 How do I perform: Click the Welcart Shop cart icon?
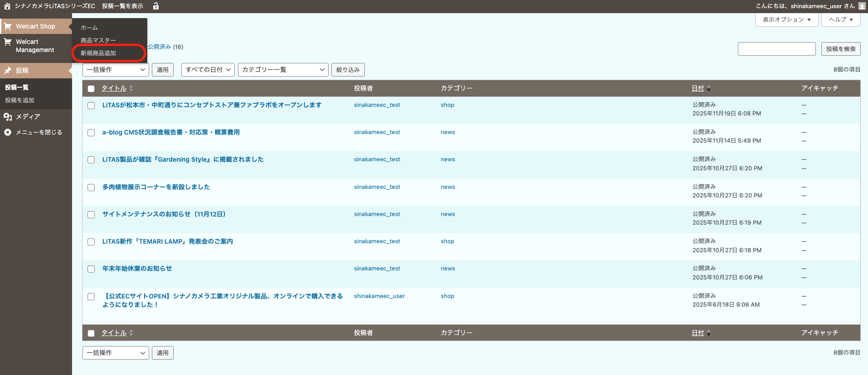coord(8,27)
